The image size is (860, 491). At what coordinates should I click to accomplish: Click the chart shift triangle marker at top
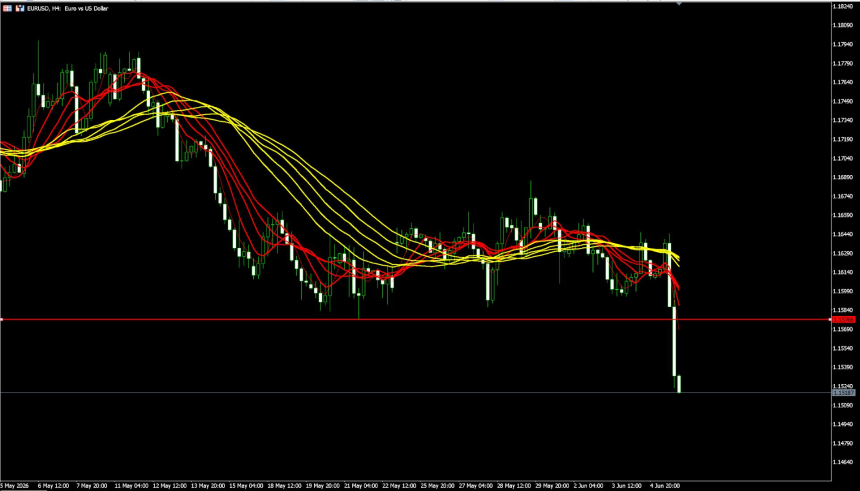click(680, 4)
